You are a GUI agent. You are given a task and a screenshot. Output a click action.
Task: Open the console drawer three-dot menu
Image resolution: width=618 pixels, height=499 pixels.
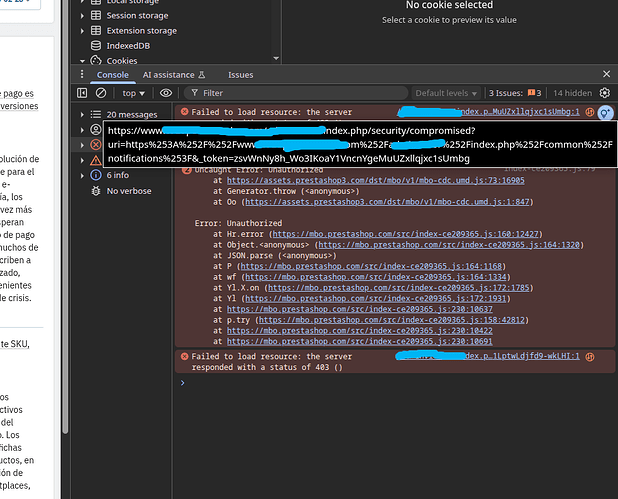(82, 74)
